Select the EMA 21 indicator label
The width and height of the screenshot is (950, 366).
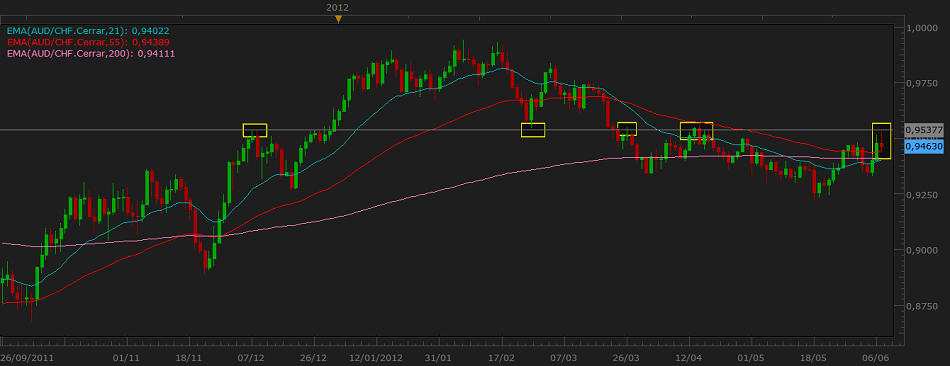tap(88, 31)
